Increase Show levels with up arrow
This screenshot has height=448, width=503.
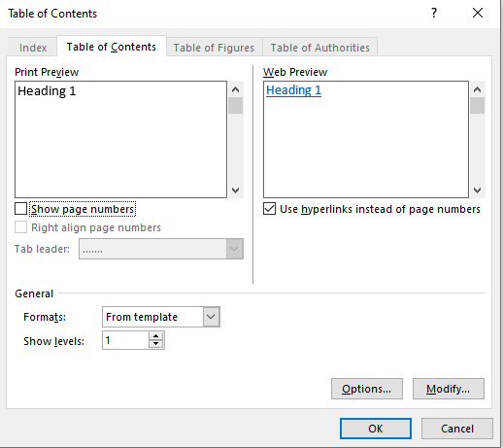(156, 336)
